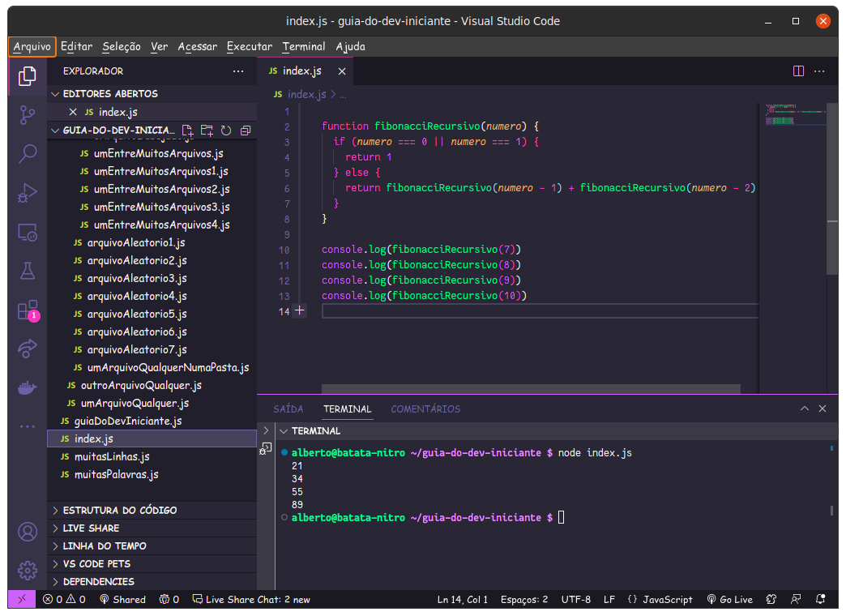Open the Testing flask icon view
This screenshot has height=616, width=846.
click(x=28, y=271)
